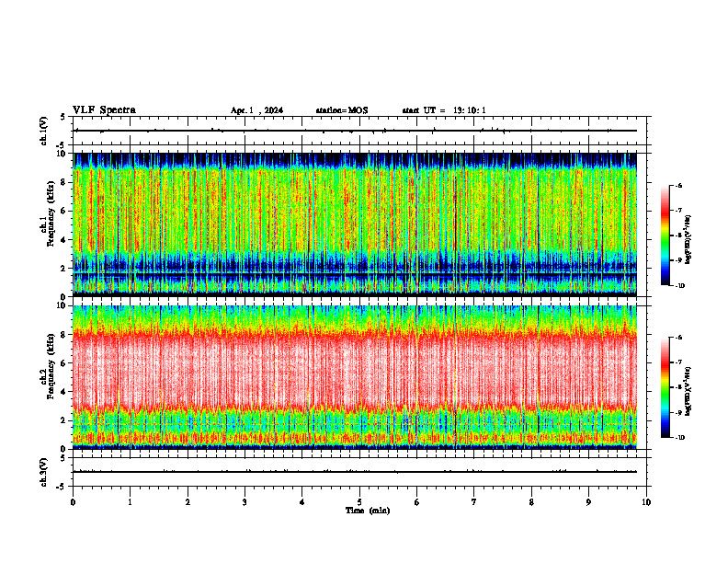The height and width of the screenshot is (563, 728).
Task: Click the VLF Spectra title text
Action: [x=104, y=110]
